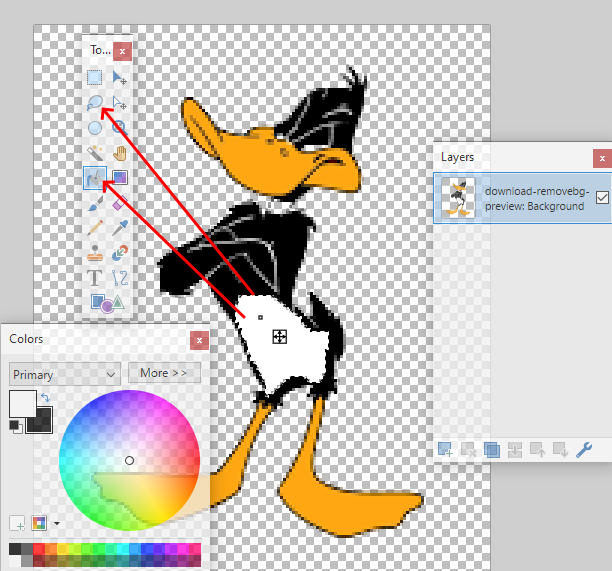The height and width of the screenshot is (571, 612).
Task: Add current color to palette
Action: 17,523
